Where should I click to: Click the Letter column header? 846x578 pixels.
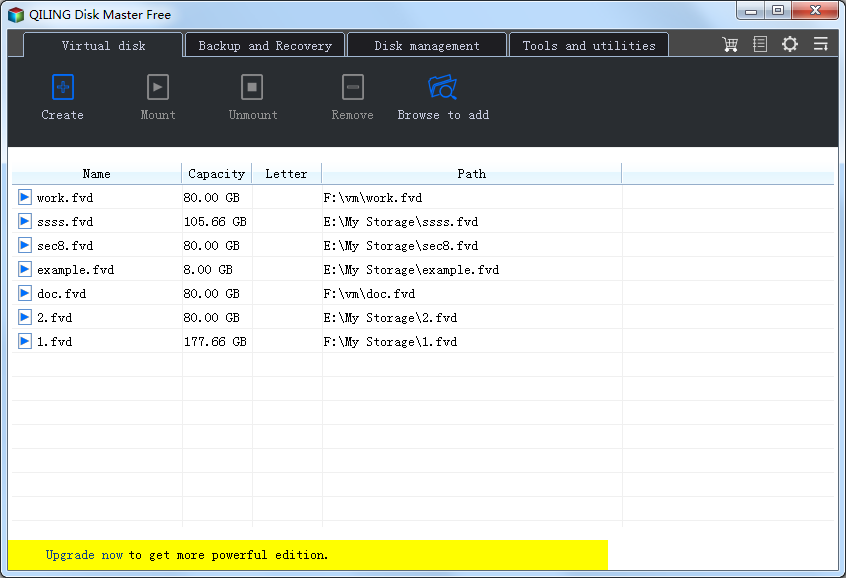point(286,174)
